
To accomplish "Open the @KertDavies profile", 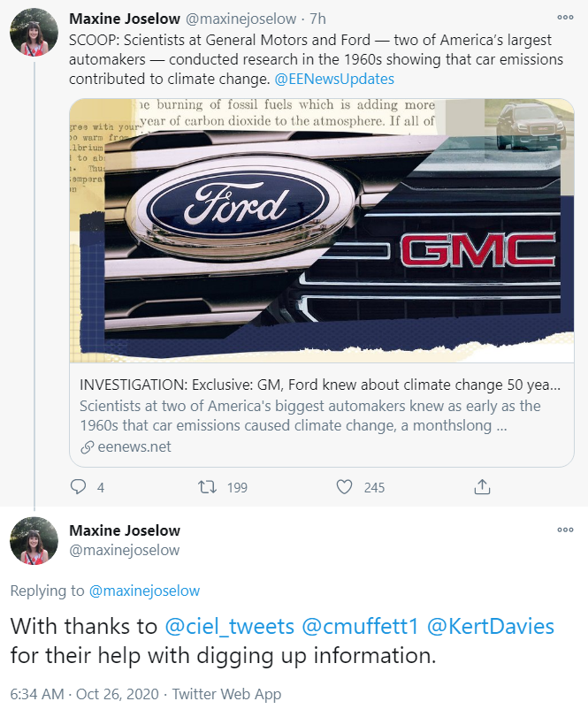I will coord(491,627).
